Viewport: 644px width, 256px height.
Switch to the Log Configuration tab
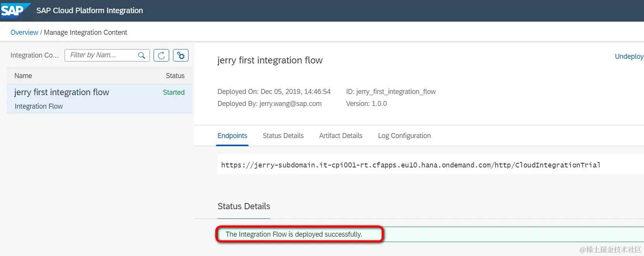click(404, 136)
